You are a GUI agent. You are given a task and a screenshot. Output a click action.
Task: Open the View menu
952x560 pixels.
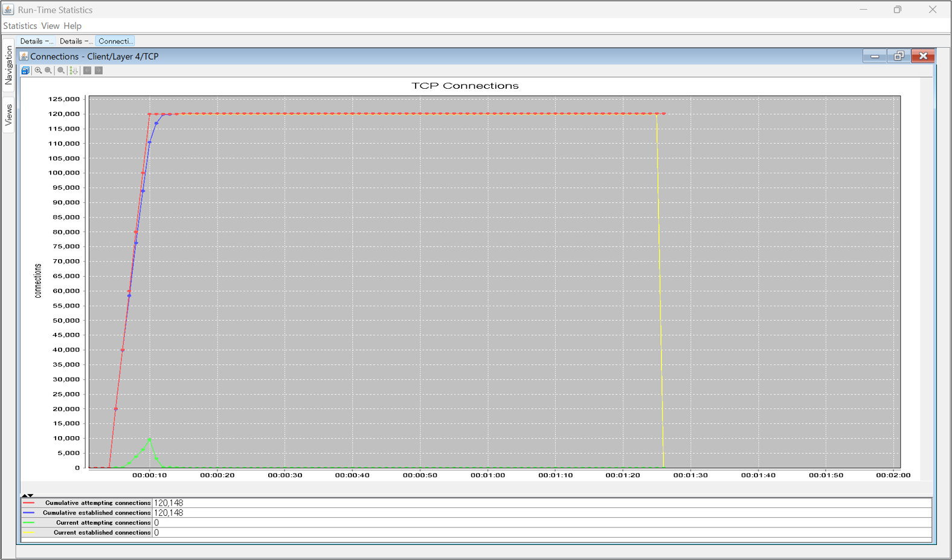coord(50,26)
